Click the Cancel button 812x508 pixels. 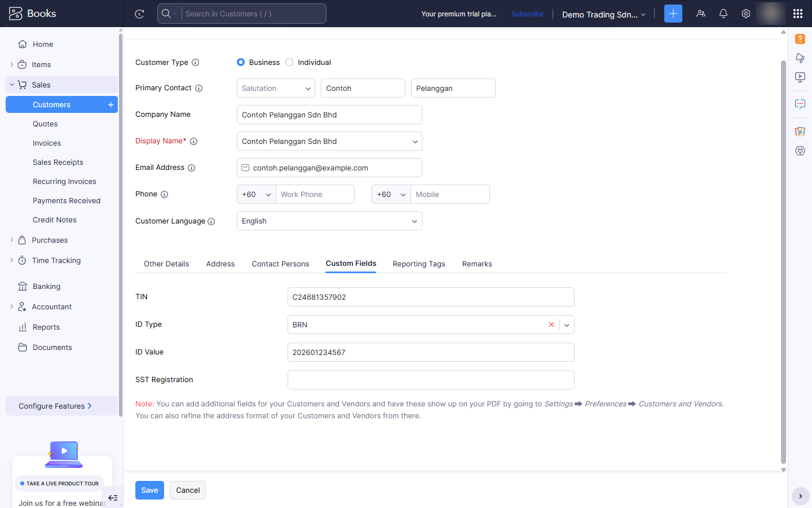[188, 490]
